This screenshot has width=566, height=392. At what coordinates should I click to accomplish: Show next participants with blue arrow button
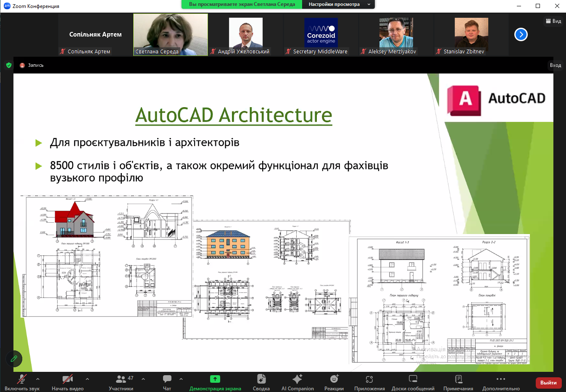(x=521, y=34)
